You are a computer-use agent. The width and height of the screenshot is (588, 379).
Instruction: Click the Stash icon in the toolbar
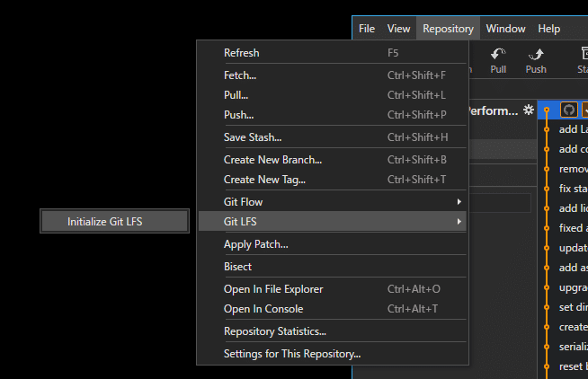point(582,55)
